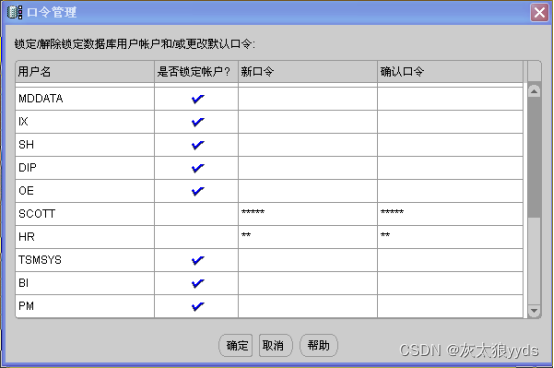Click the 确认口令 column header
The height and width of the screenshot is (368, 554).
click(450, 72)
